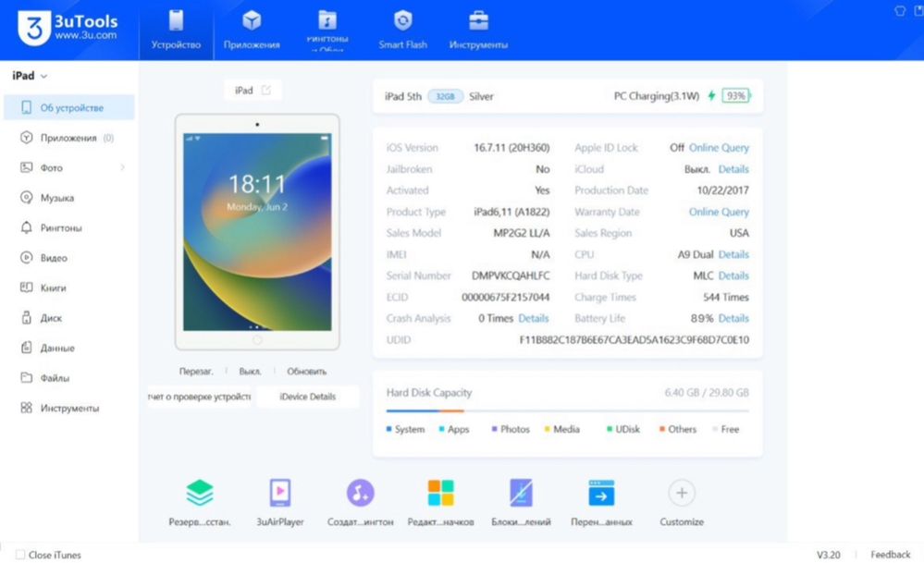Click the Others legend color swatch
The width and height of the screenshot is (924, 563).
(661, 429)
